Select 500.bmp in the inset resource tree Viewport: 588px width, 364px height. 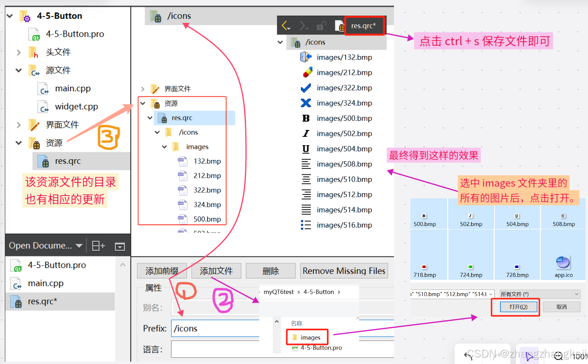(x=207, y=219)
